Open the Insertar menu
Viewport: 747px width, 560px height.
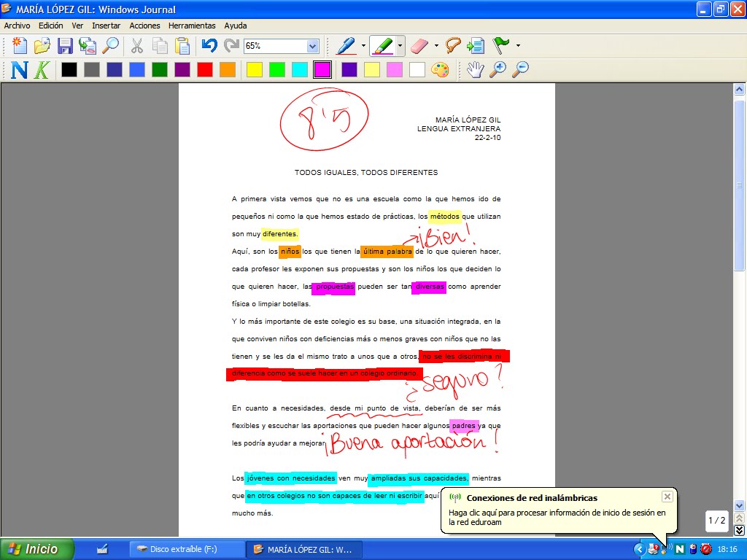(x=107, y=26)
